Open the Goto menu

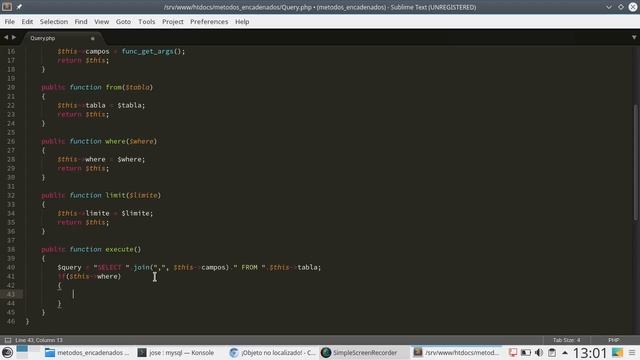[123, 22]
